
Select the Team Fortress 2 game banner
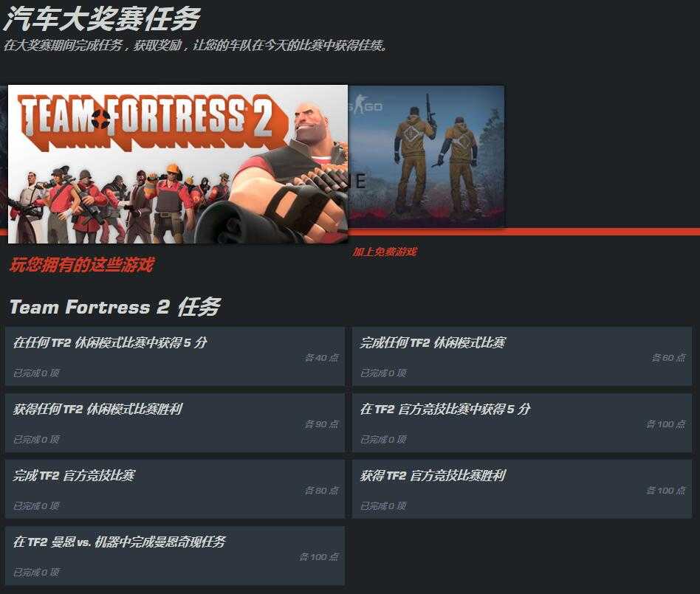click(178, 164)
